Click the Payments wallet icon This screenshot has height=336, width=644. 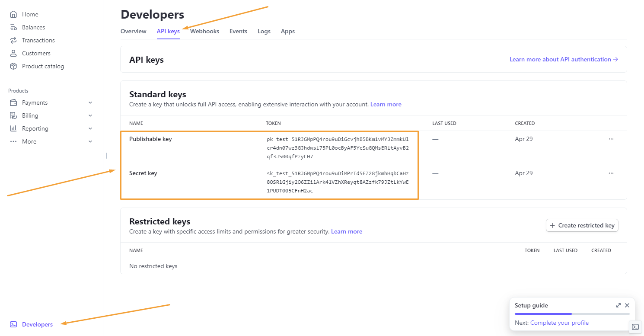(x=13, y=102)
